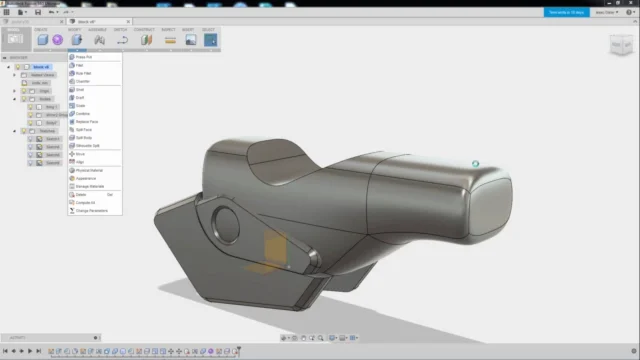
Task: Click the blue trial days-remaining button
Action: coord(566,12)
